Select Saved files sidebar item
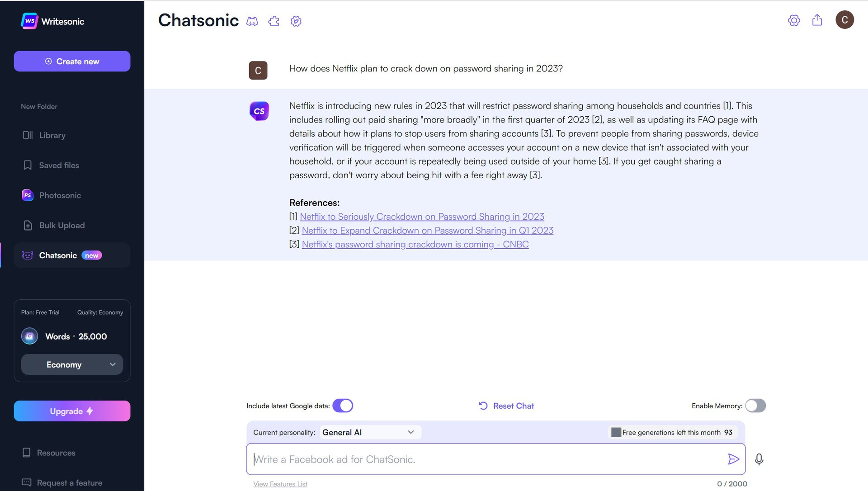The image size is (868, 491). point(58,165)
